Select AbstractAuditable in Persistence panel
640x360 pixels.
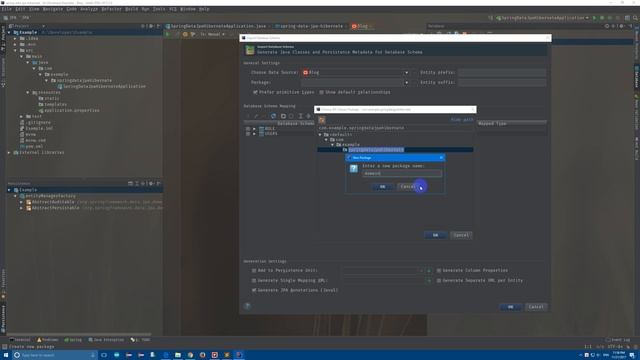[x=53, y=202]
